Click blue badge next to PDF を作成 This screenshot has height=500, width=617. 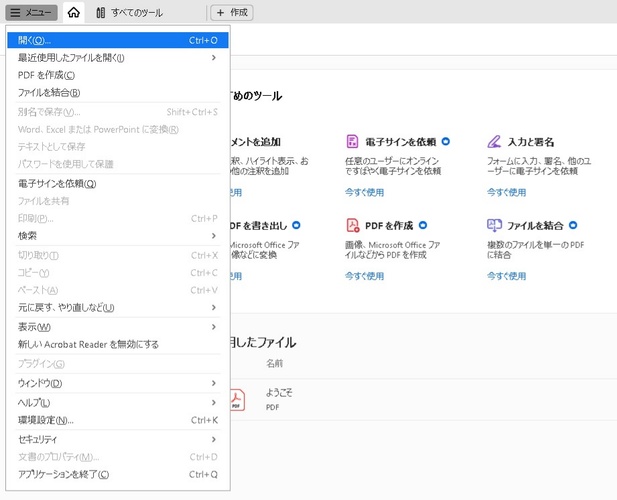point(423,225)
